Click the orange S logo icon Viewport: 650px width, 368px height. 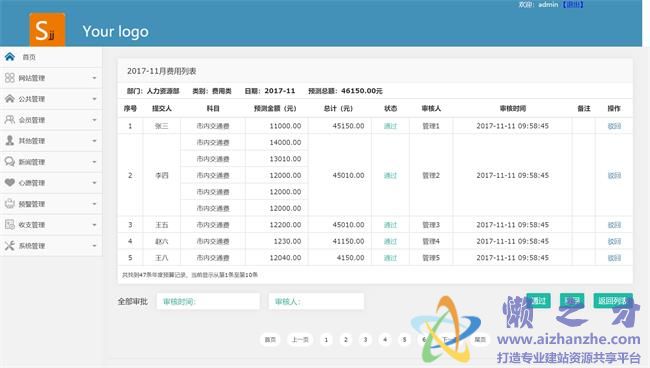(x=47, y=29)
